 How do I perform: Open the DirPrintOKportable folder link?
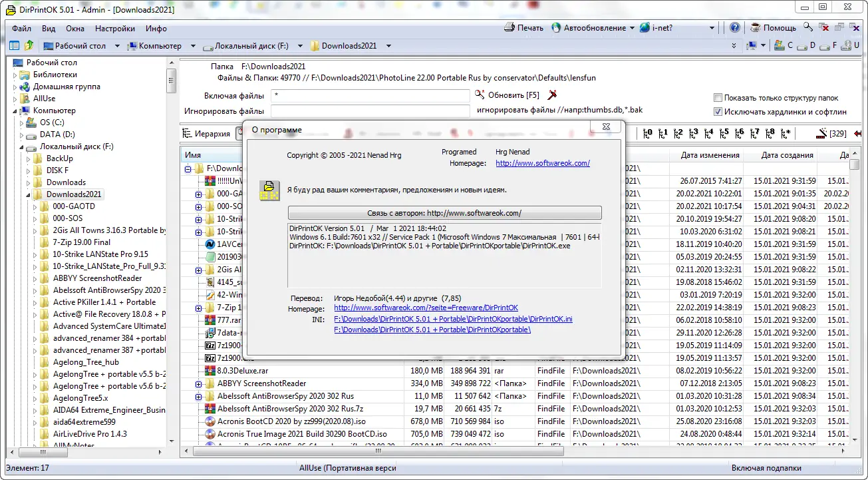tap(432, 330)
